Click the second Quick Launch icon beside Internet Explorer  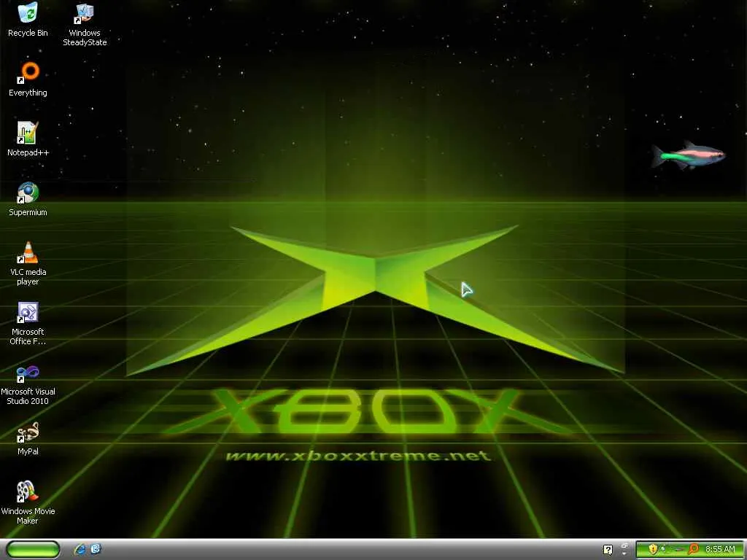pos(96,549)
